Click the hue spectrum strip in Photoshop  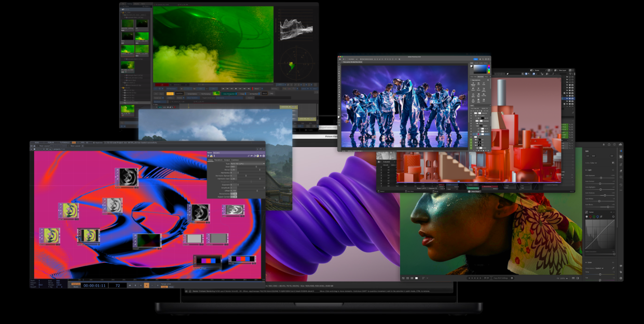tap(488, 69)
